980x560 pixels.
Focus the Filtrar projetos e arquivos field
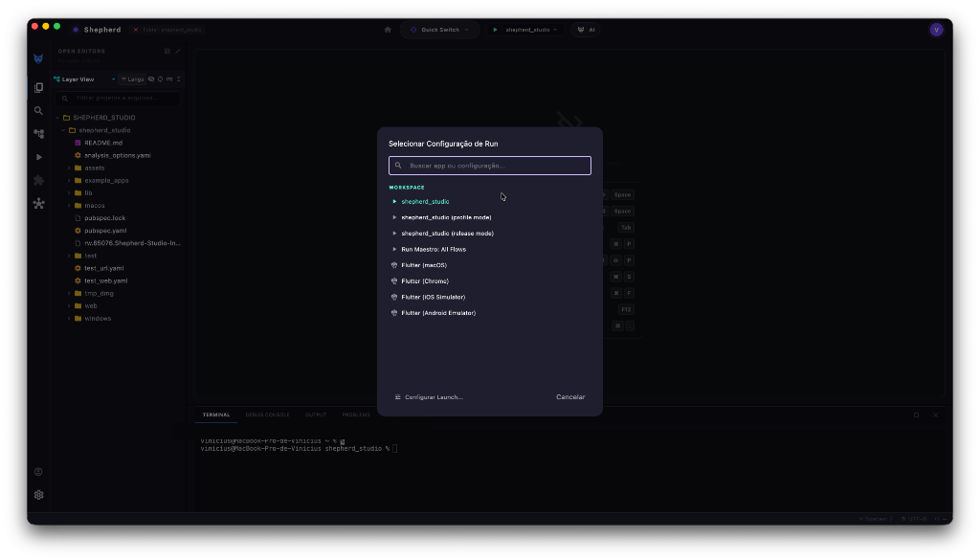pyautogui.click(x=118, y=99)
